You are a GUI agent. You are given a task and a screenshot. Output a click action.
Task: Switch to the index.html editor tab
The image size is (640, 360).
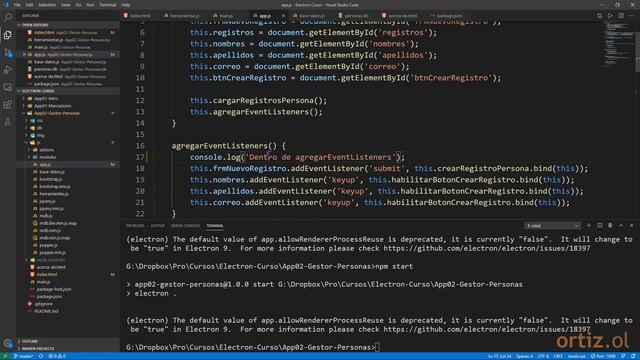point(140,16)
